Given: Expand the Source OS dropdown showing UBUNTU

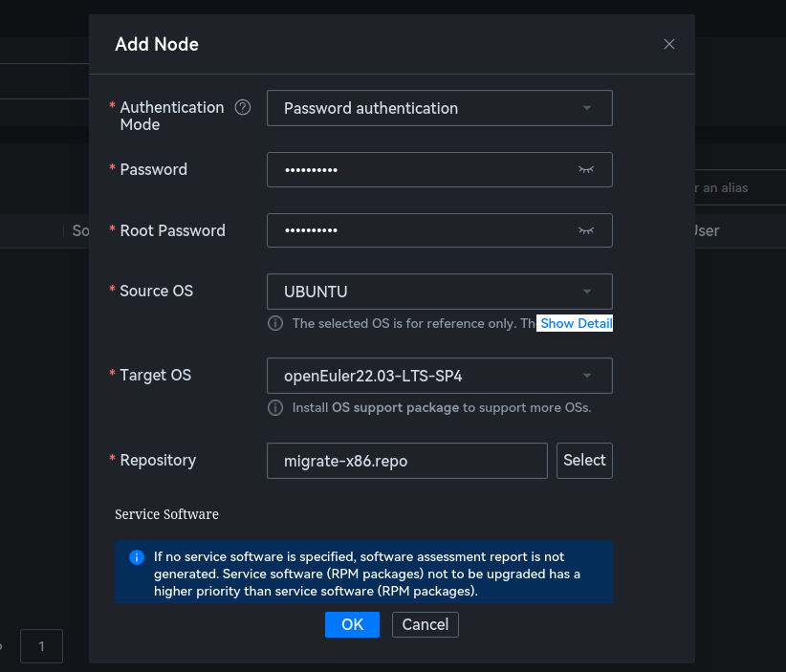Looking at the screenshot, I should point(439,291).
